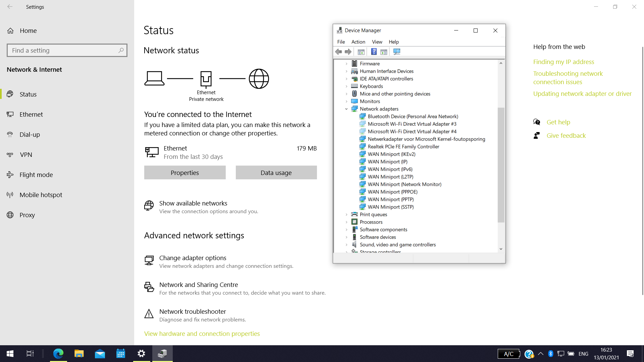644x362 pixels.
Task: Click the Find a setting search input field
Action: point(67,50)
